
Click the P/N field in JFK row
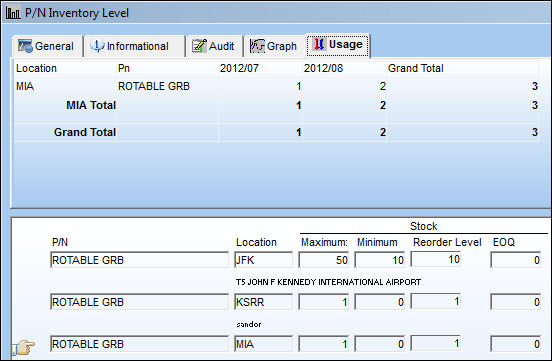click(139, 260)
